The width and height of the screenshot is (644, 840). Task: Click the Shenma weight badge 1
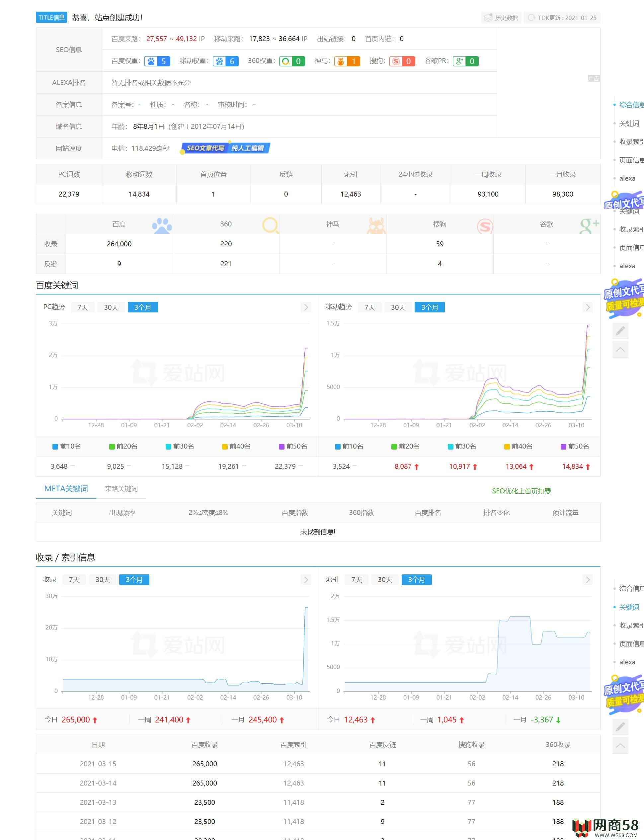click(x=347, y=61)
